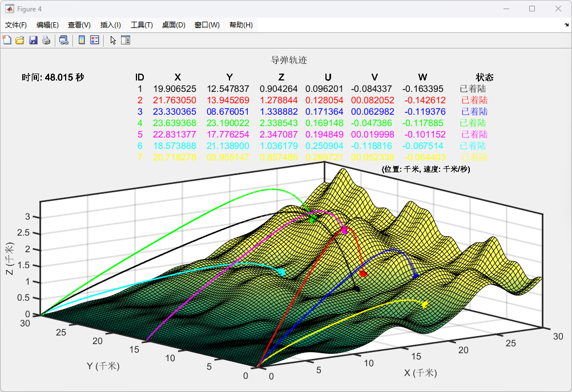Screen dimensions: 572x392
Task: Toggle the Insert Legend tool
Action: tap(95, 40)
